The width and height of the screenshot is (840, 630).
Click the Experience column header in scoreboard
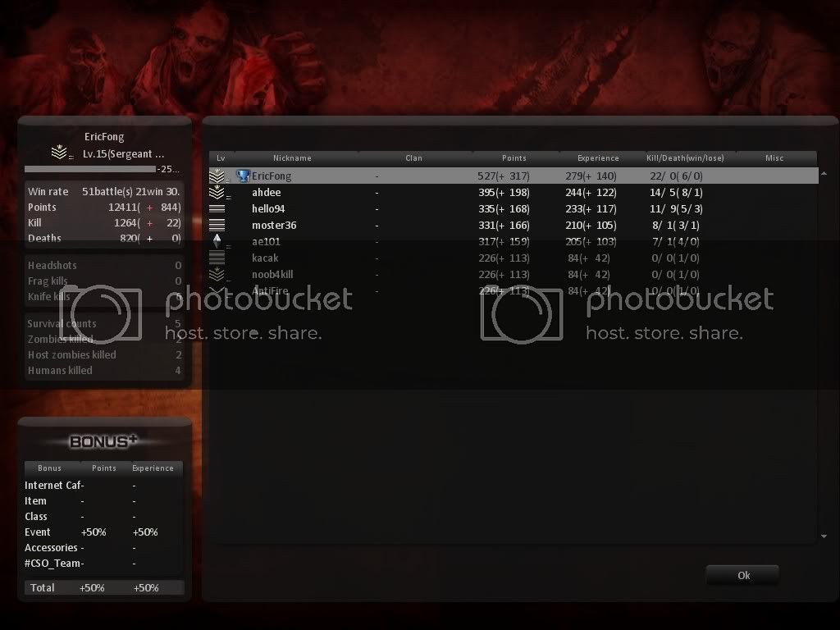[x=598, y=158]
